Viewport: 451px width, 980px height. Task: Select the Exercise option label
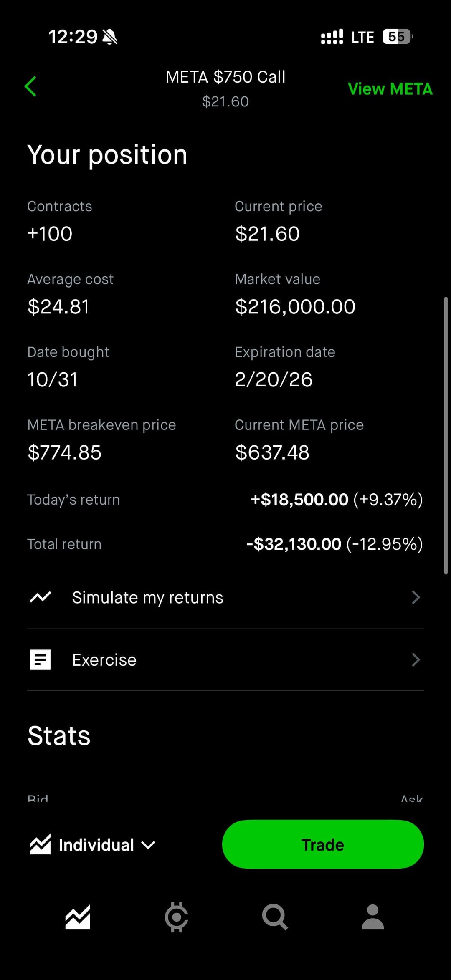tap(104, 660)
